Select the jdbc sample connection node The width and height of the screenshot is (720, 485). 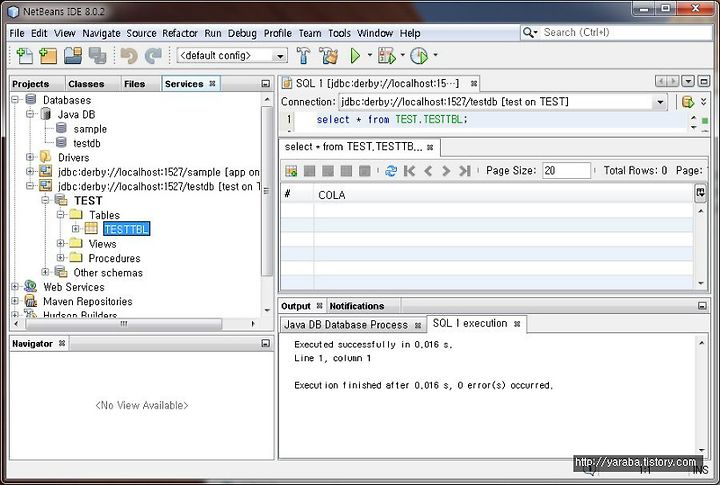(x=158, y=172)
